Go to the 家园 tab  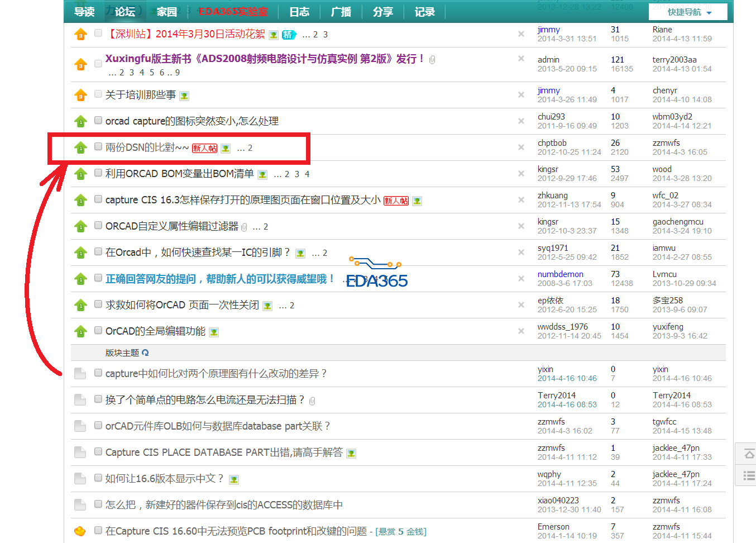coord(166,12)
